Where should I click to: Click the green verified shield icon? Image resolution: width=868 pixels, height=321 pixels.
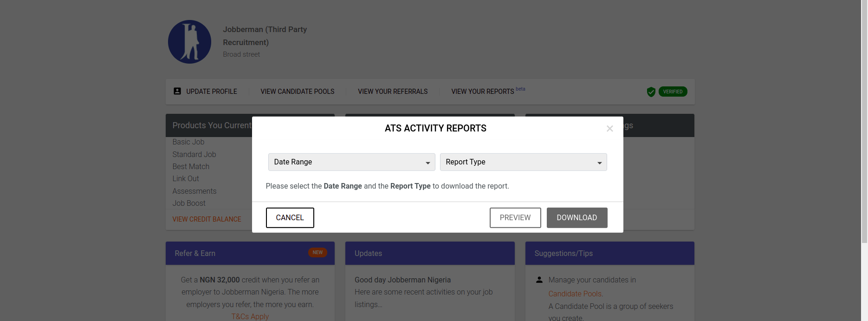pyautogui.click(x=651, y=92)
